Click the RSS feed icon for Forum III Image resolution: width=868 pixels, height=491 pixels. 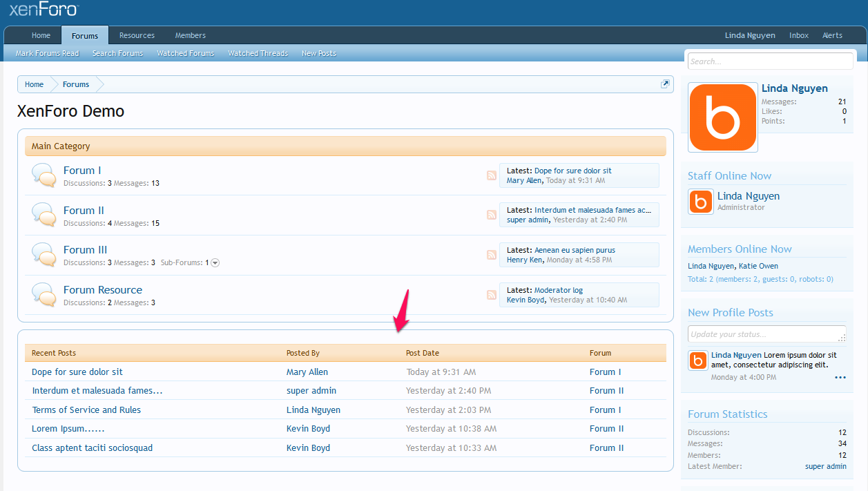click(492, 255)
